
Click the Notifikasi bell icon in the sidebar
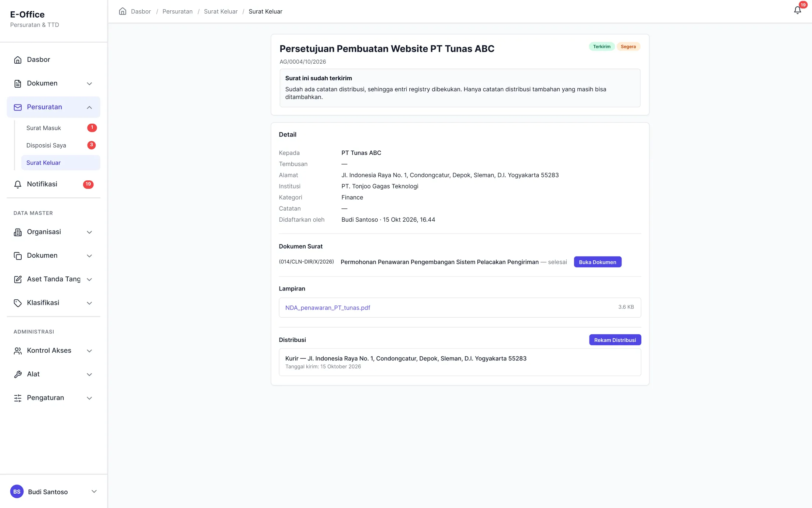click(x=18, y=184)
